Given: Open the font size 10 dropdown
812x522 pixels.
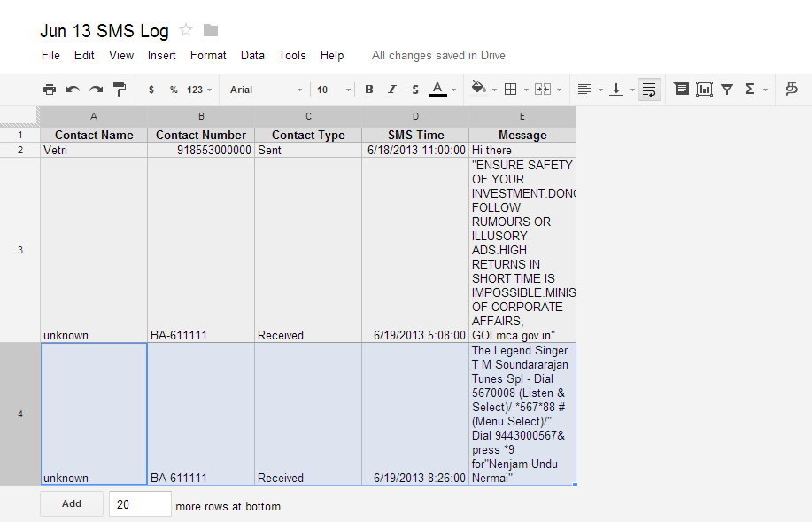Looking at the screenshot, I should click(334, 90).
